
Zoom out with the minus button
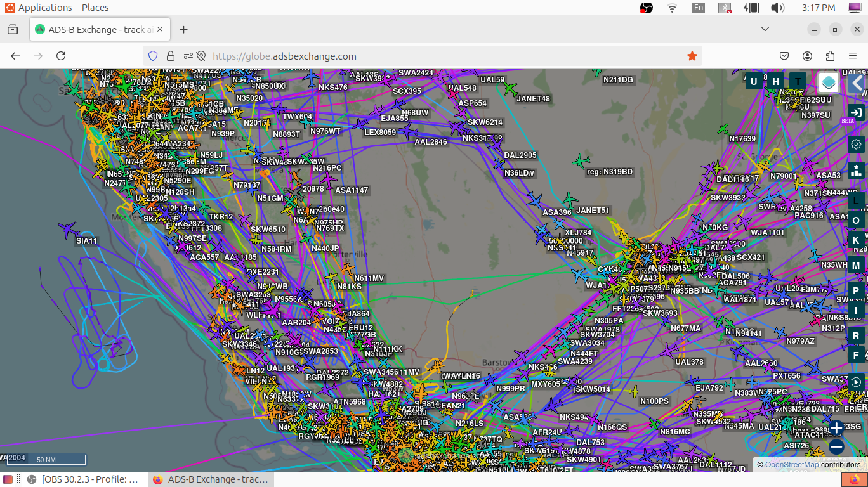click(836, 446)
